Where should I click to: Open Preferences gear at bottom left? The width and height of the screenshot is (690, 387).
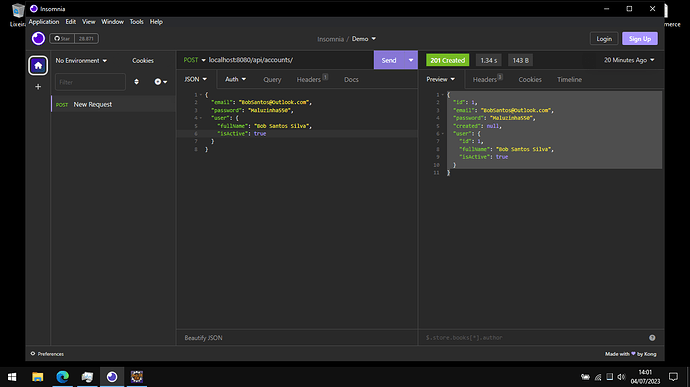(x=47, y=354)
